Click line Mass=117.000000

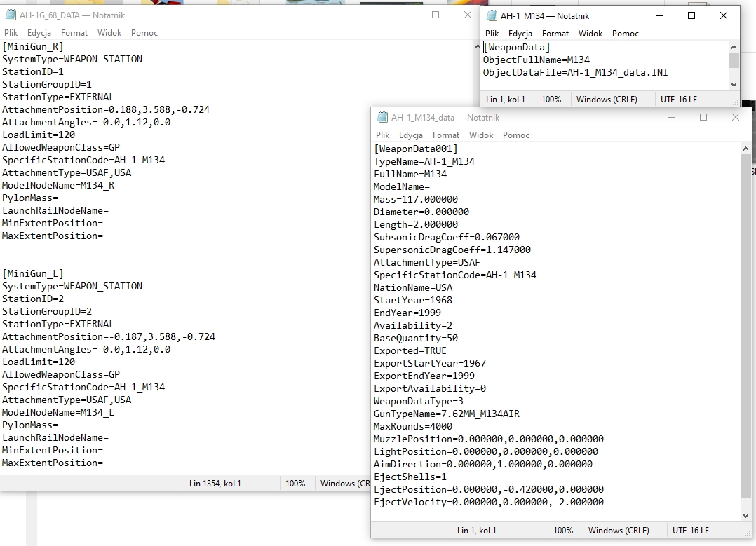(416, 199)
